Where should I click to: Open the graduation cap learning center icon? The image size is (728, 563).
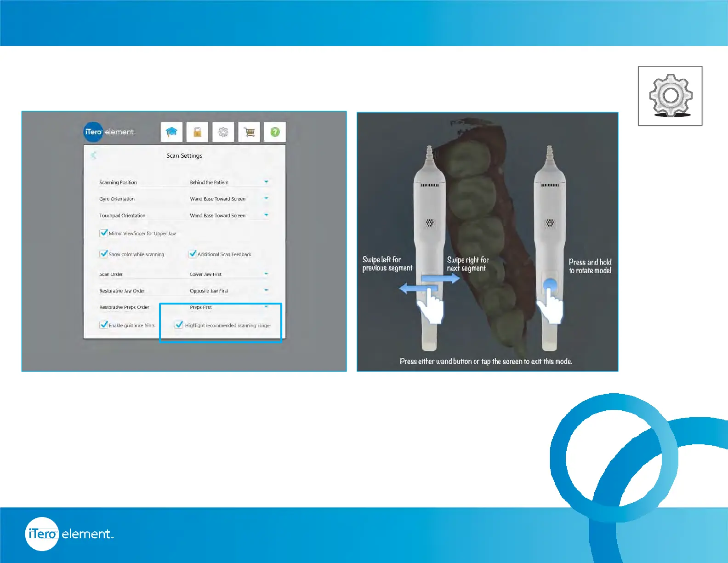[171, 132]
